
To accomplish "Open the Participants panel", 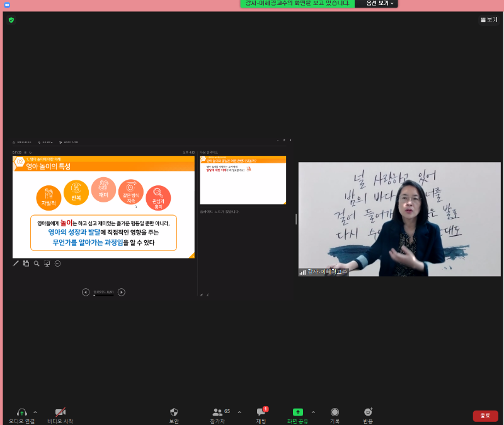I will (218, 412).
